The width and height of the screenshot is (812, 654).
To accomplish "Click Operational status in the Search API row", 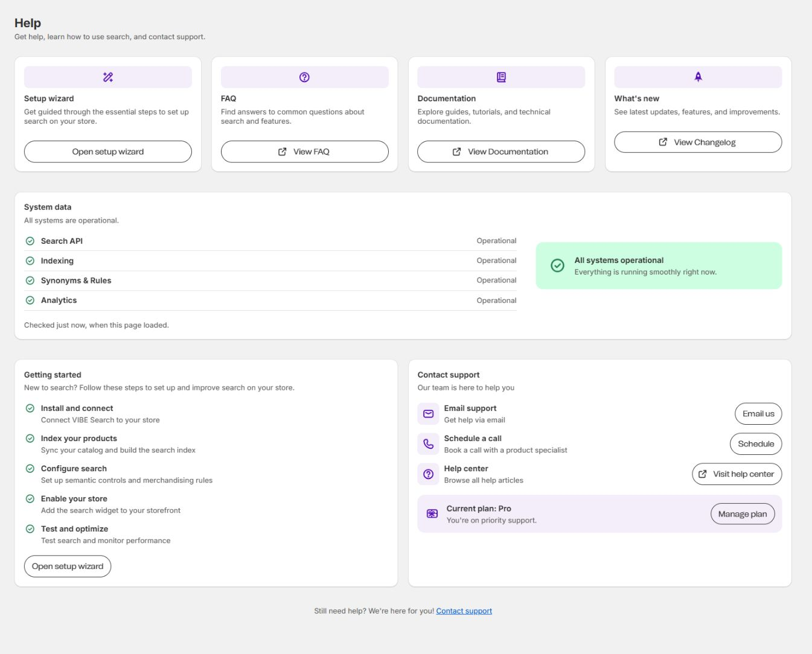I will coord(497,241).
